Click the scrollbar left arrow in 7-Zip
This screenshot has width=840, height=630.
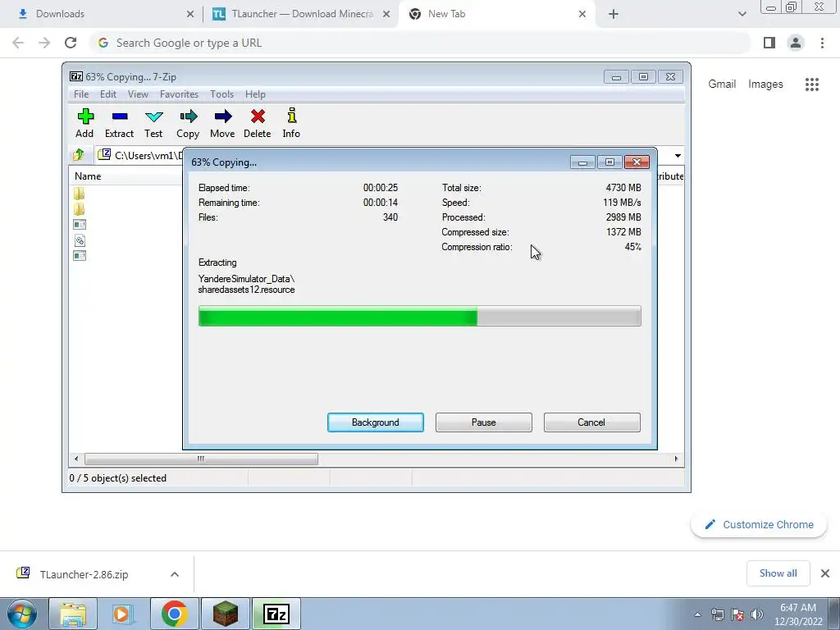point(76,459)
